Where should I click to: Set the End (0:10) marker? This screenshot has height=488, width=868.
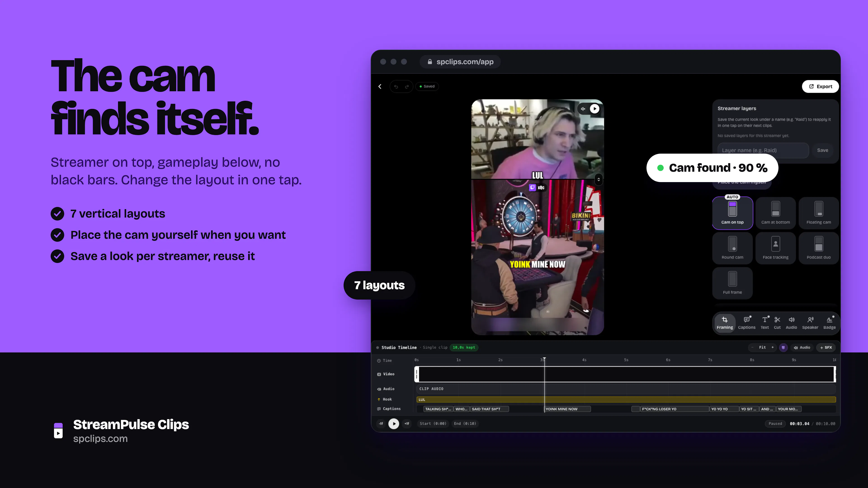click(x=465, y=424)
